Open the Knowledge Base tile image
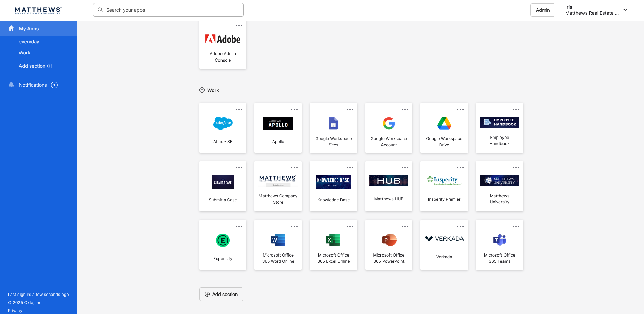The height and width of the screenshot is (314, 644). (x=333, y=182)
